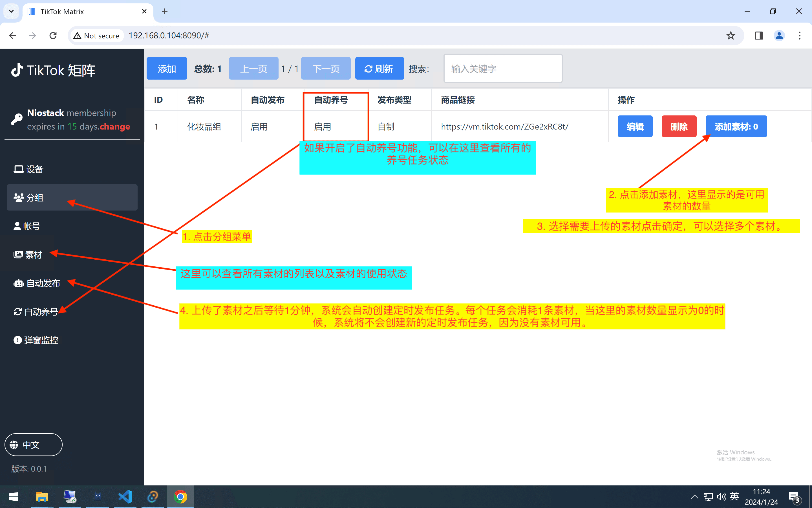The height and width of the screenshot is (508, 812).
Task: Click the 总数: 1 total label
Action: pyautogui.click(x=208, y=69)
